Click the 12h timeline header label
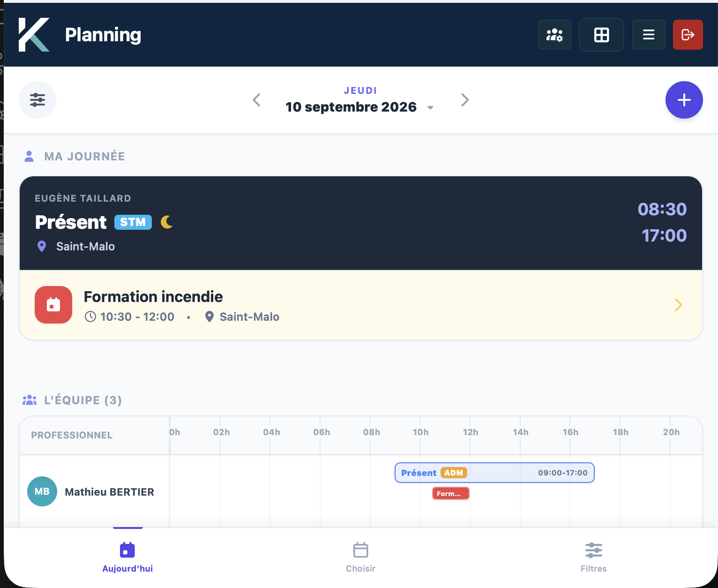718x588 pixels. click(471, 432)
